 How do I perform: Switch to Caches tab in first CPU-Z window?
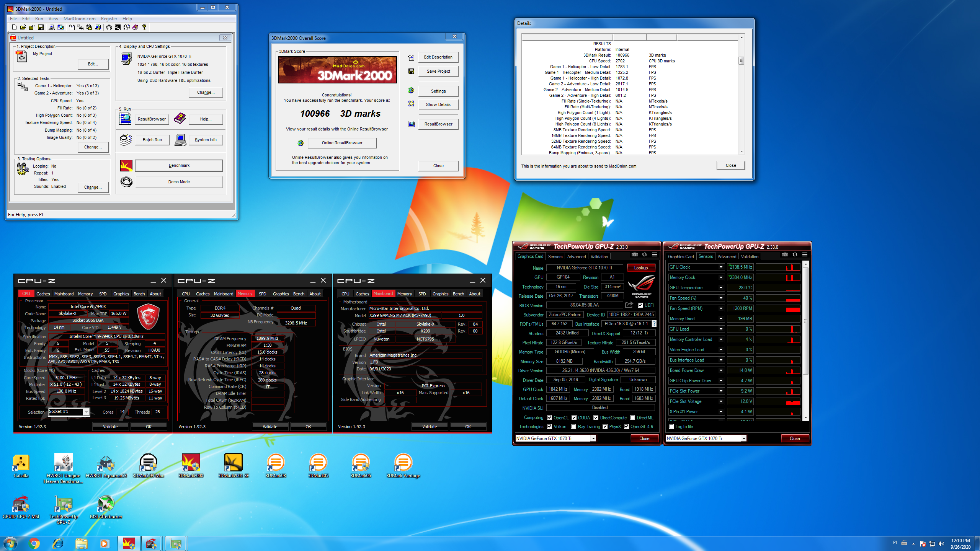[x=43, y=293]
